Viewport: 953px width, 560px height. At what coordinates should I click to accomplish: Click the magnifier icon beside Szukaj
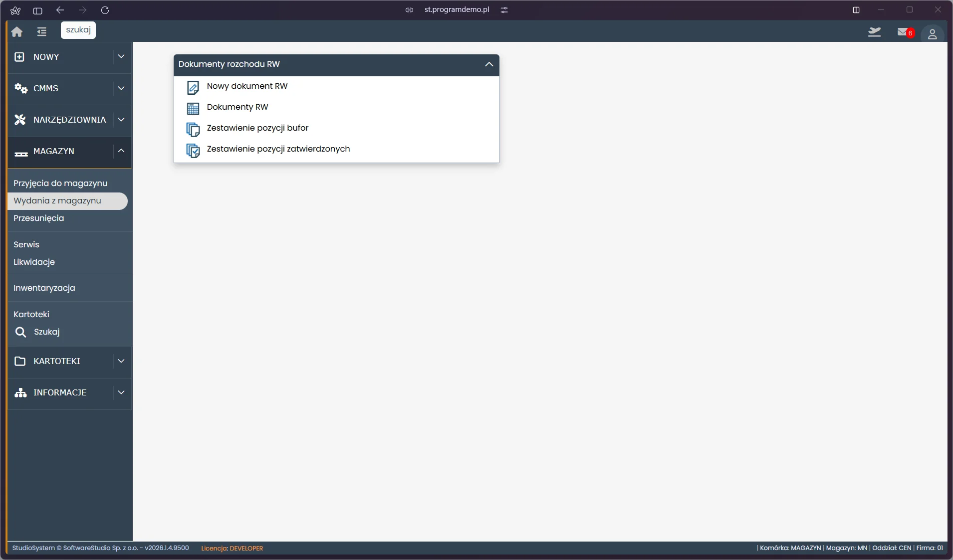pos(20,332)
